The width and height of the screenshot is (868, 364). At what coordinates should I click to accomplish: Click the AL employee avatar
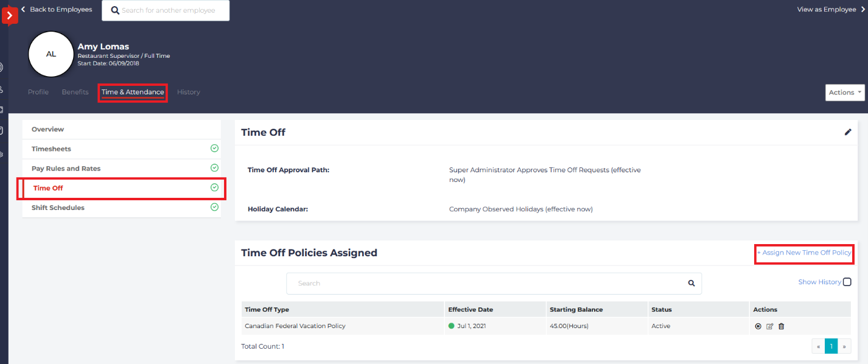click(x=51, y=54)
